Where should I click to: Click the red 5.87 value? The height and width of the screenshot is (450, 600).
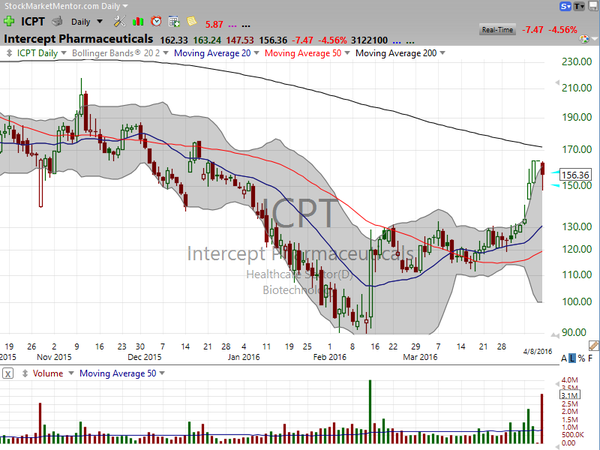point(214,24)
